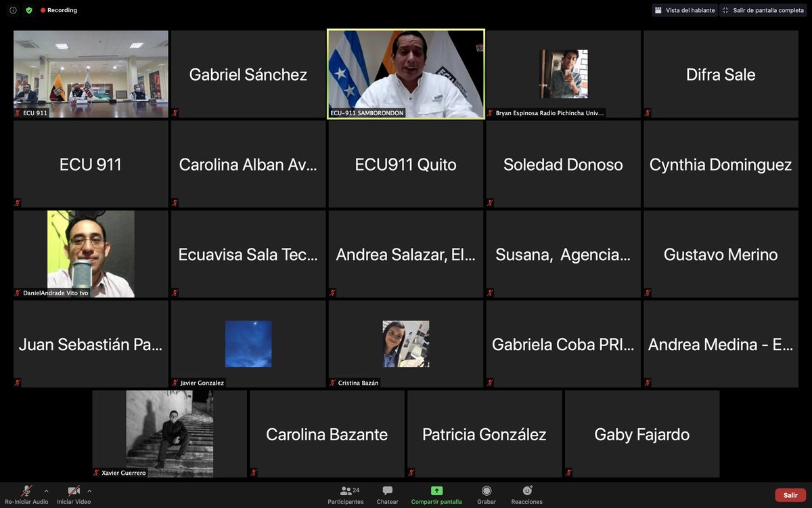The height and width of the screenshot is (508, 812).
Task: Click Carolina Alban participant name
Action: (248, 165)
